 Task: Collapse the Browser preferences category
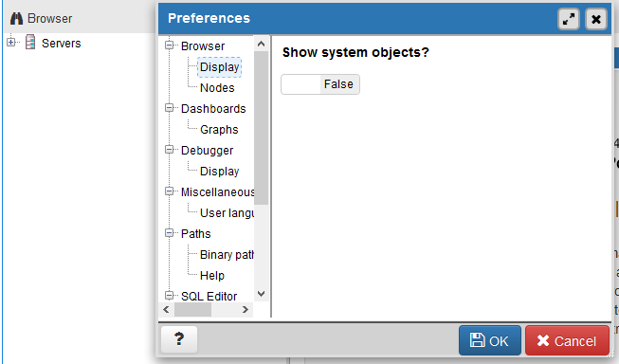tap(170, 45)
